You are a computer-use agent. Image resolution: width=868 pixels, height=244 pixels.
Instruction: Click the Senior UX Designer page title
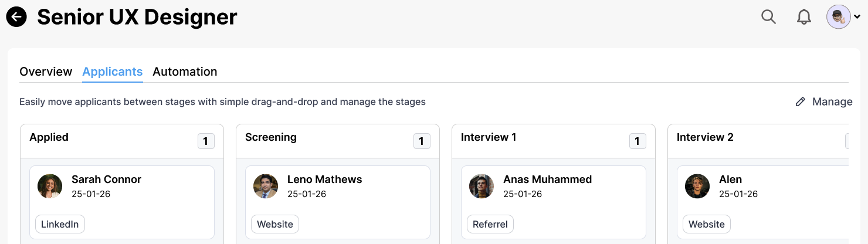click(x=137, y=17)
